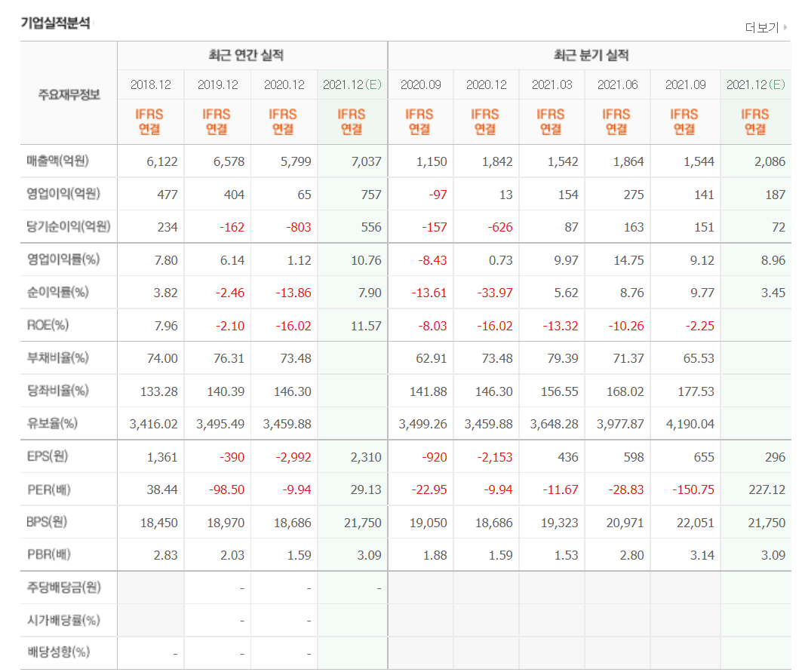805x672 pixels.
Task: Click the 62.91 debt ratio value
Action: tap(432, 358)
